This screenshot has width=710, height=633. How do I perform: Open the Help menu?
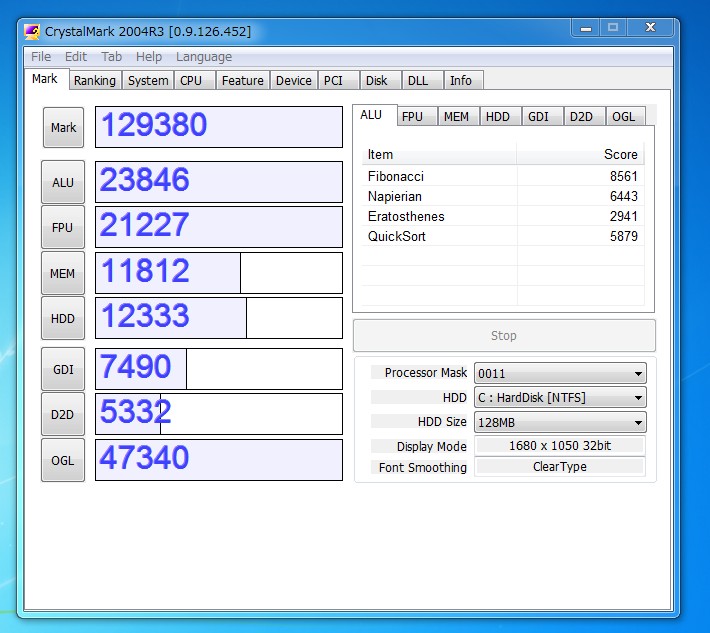(149, 57)
